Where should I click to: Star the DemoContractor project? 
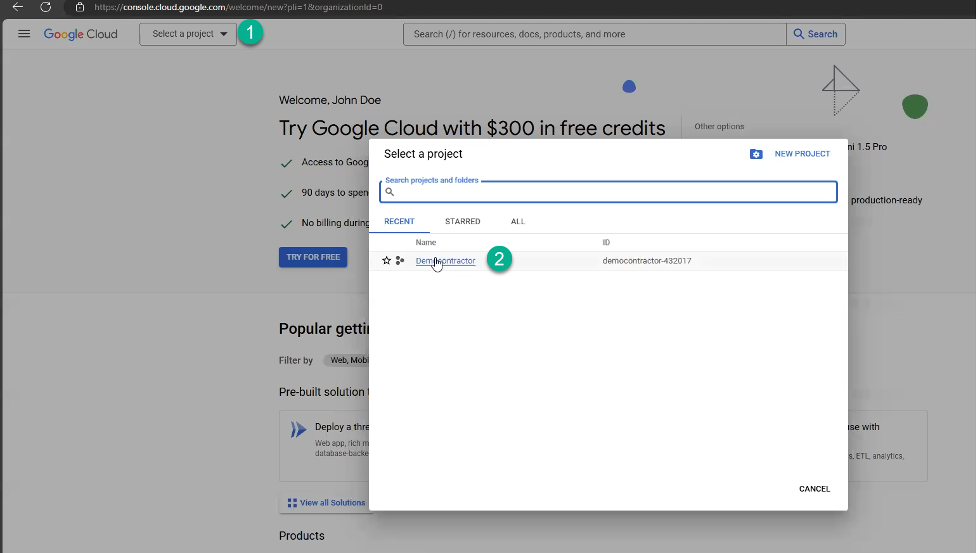point(387,260)
